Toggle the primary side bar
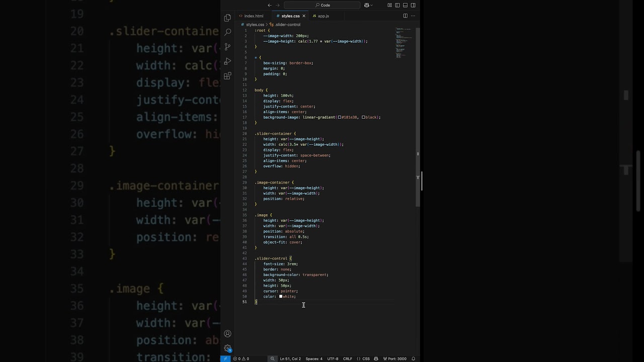This screenshot has width=644, height=362. coord(397,5)
